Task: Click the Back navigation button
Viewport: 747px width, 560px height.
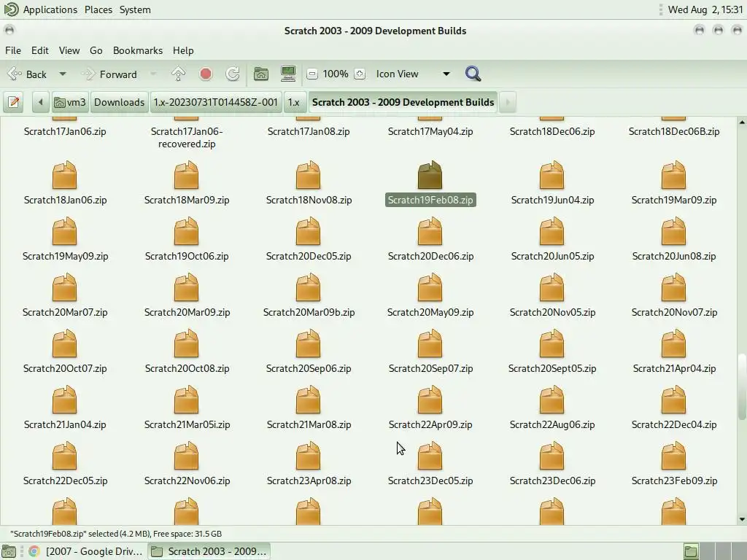Action: [27, 74]
